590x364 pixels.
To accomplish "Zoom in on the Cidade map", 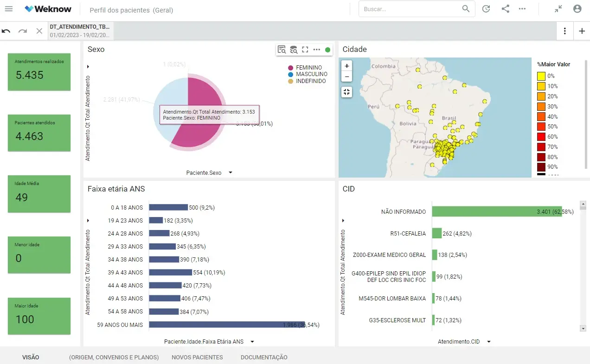I will click(347, 66).
